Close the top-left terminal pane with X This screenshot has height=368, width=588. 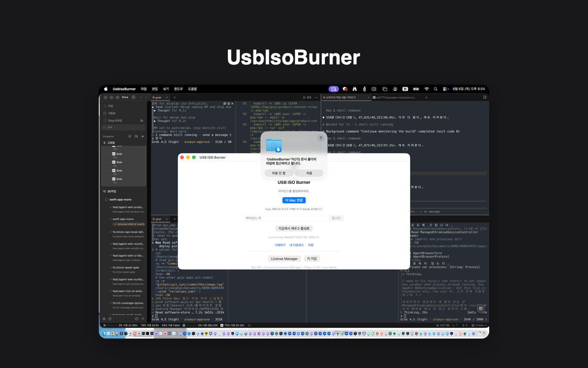coord(232,104)
